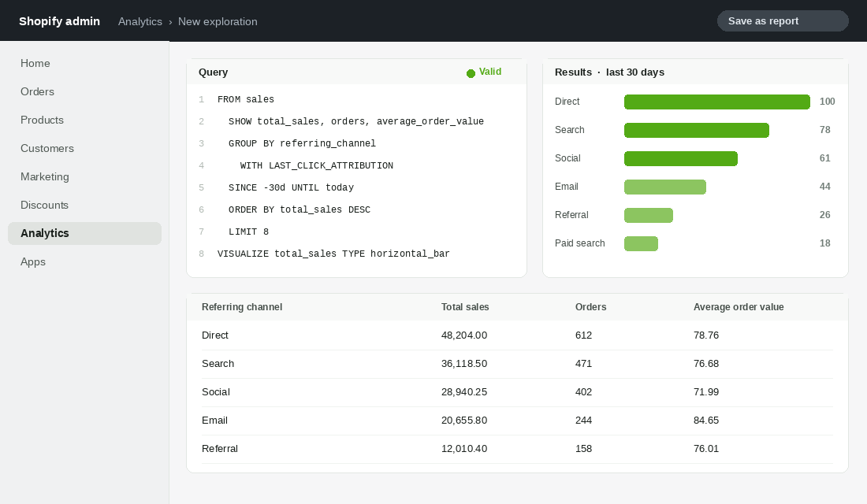
Task: Click the Direct bar in chart
Action: 717,102
